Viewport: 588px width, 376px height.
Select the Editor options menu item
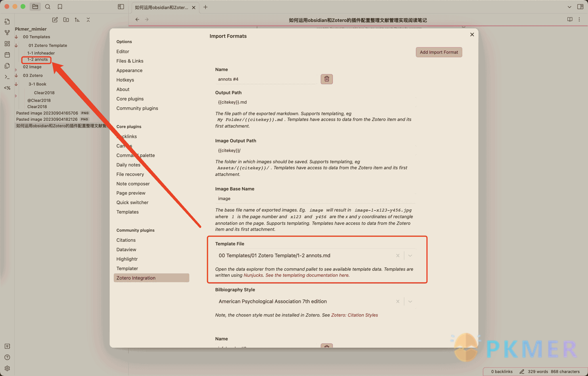point(123,51)
